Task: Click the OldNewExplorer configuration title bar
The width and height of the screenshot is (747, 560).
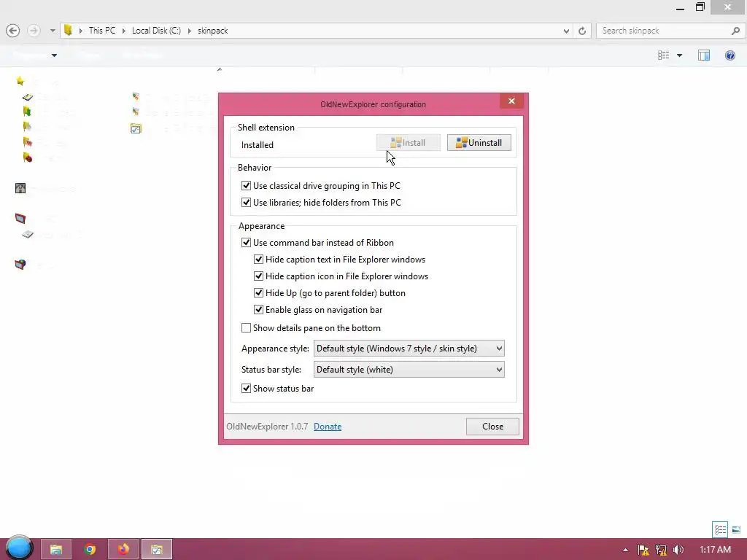Action: (x=373, y=104)
